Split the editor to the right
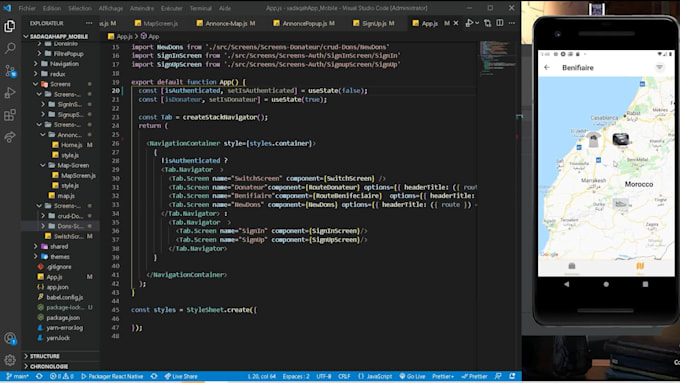The image size is (680, 383). pos(500,23)
